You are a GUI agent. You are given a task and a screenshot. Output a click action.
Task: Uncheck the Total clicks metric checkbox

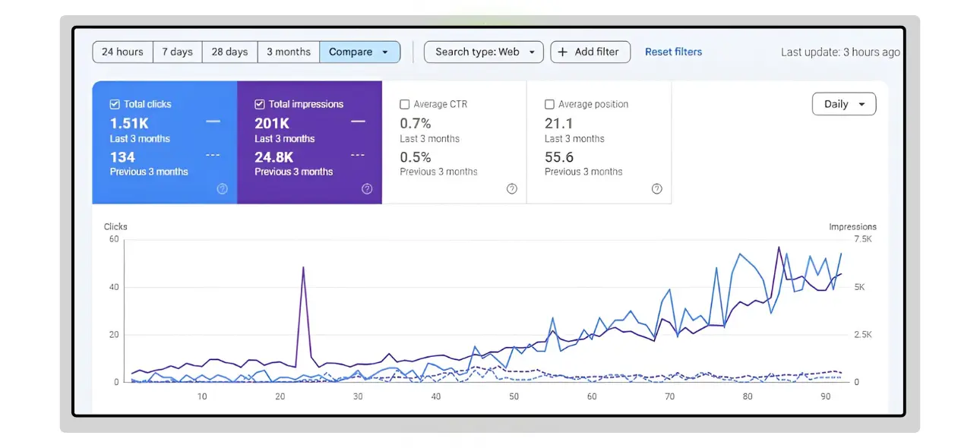point(116,104)
